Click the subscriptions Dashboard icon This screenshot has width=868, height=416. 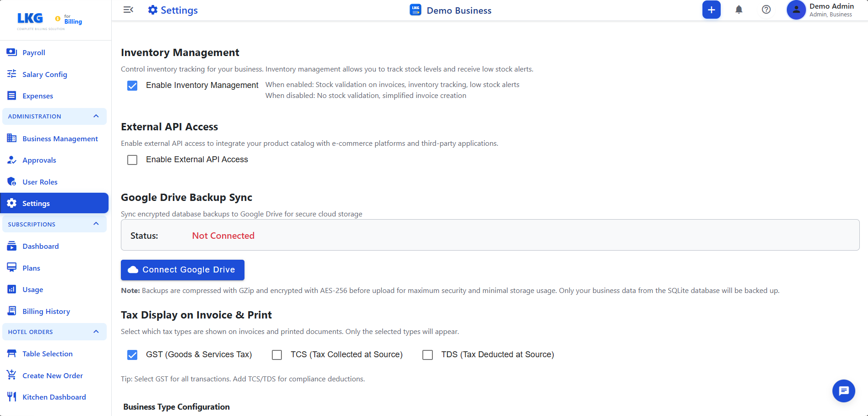12,246
